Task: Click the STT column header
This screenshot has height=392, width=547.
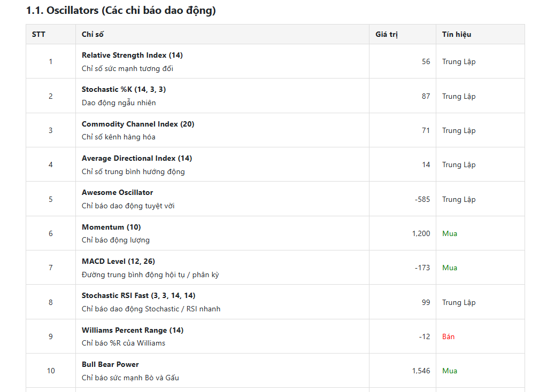Action: point(38,35)
